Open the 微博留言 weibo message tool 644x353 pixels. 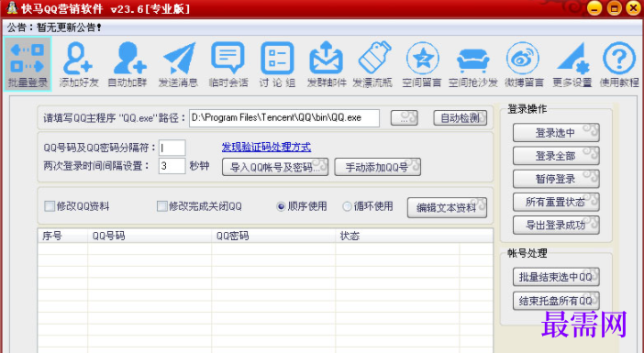pyautogui.click(x=524, y=64)
